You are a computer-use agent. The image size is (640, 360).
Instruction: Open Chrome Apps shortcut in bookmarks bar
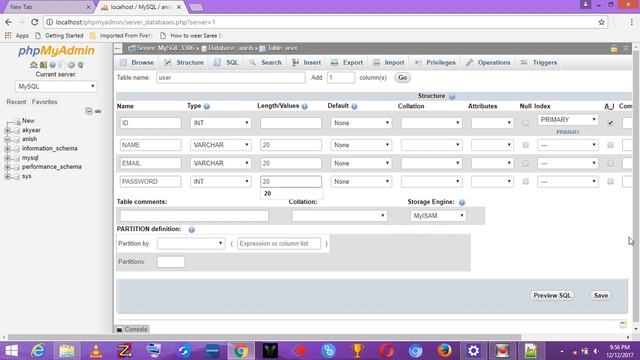click(x=17, y=36)
